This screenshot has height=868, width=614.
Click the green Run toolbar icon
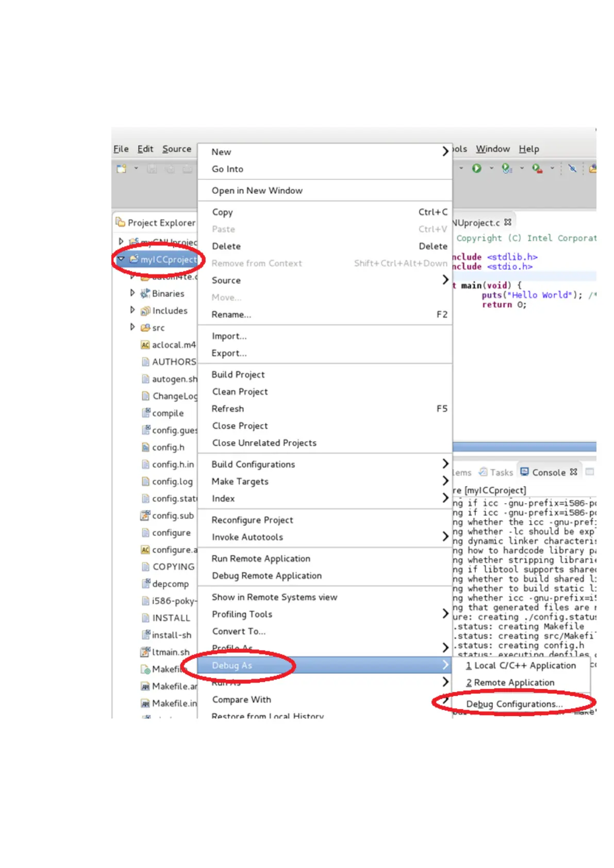coord(477,169)
